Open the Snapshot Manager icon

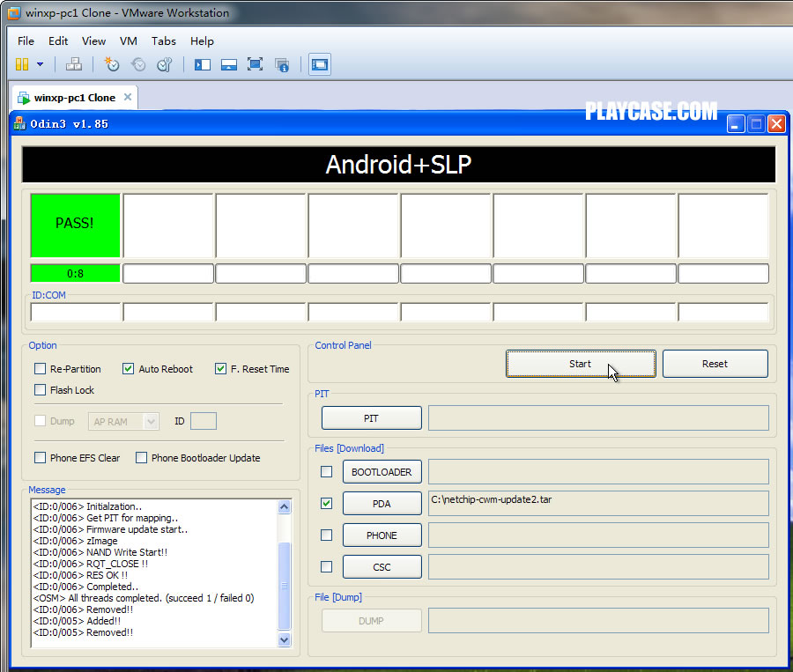165,64
